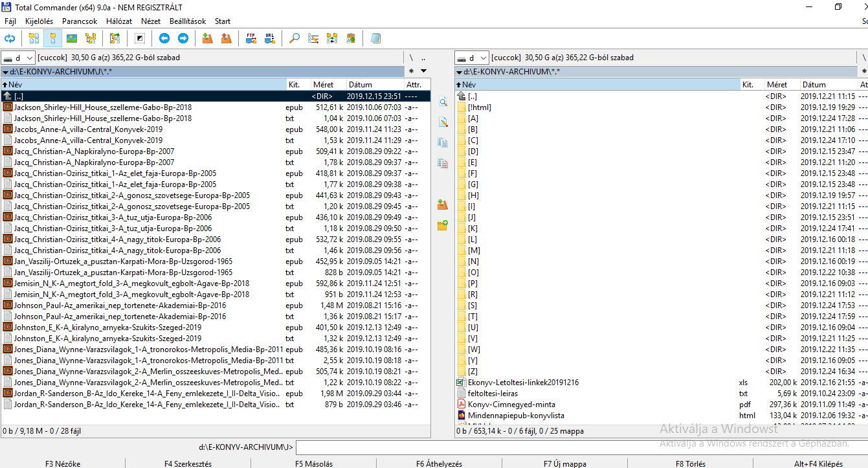Click the middle bar pack icon

coord(443,205)
